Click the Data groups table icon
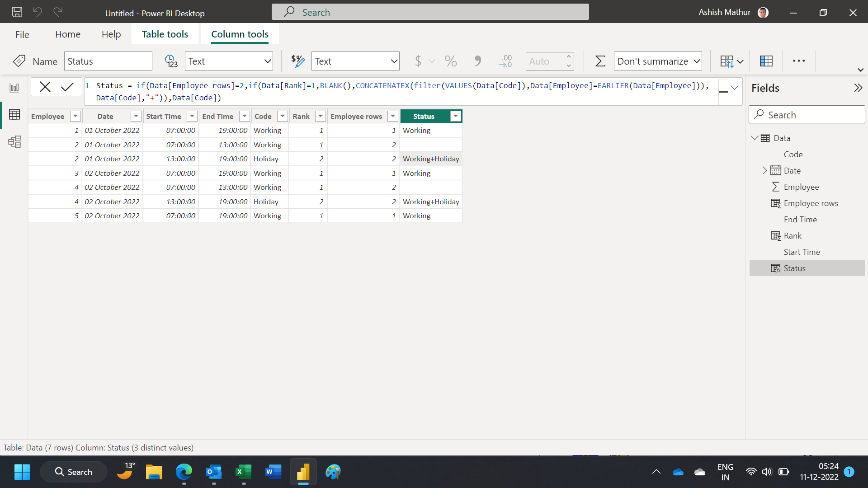868x488 pixels. click(766, 61)
